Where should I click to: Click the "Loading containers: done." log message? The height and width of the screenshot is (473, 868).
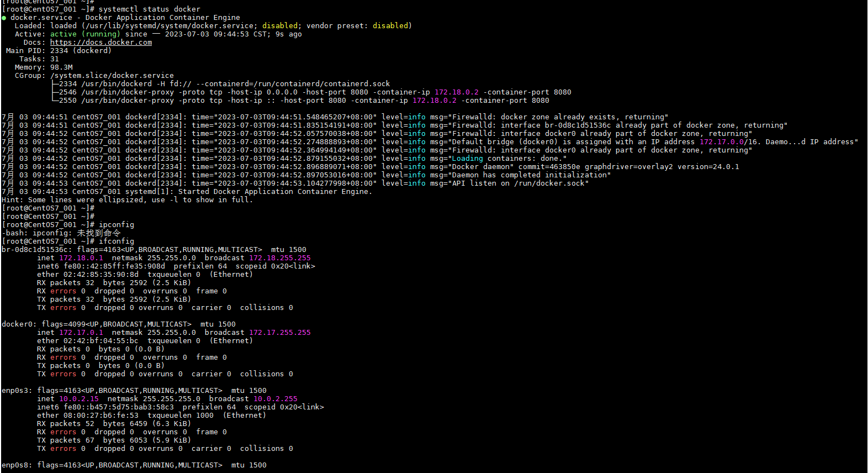pos(509,159)
